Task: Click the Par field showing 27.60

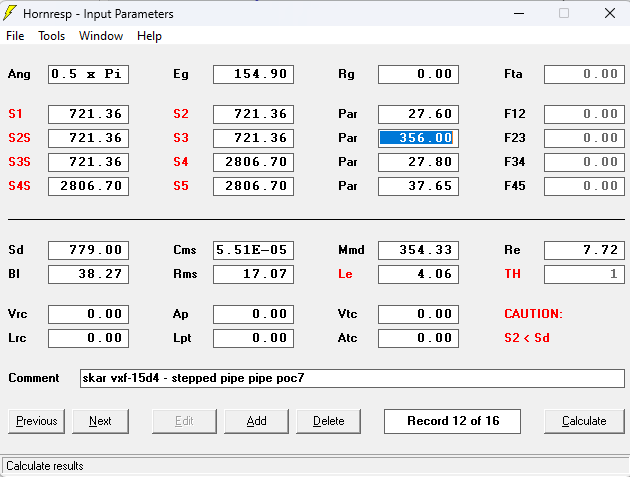Action: pyautogui.click(x=418, y=114)
